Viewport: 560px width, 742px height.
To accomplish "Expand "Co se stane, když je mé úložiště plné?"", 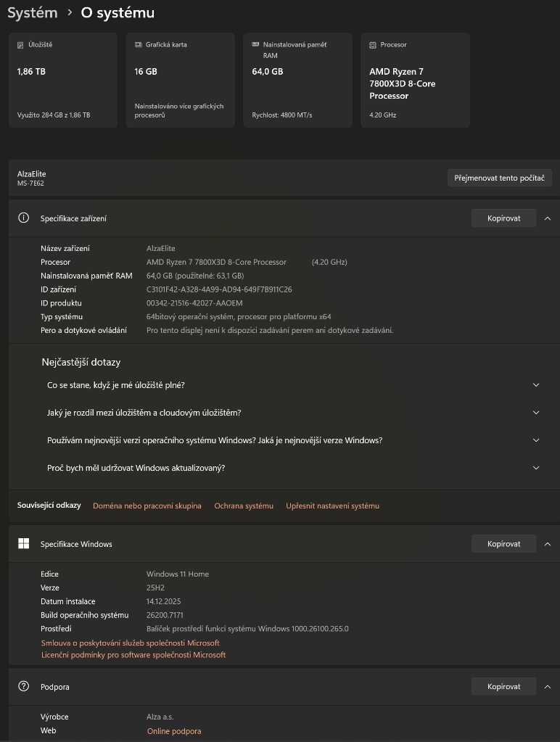I will (536, 385).
